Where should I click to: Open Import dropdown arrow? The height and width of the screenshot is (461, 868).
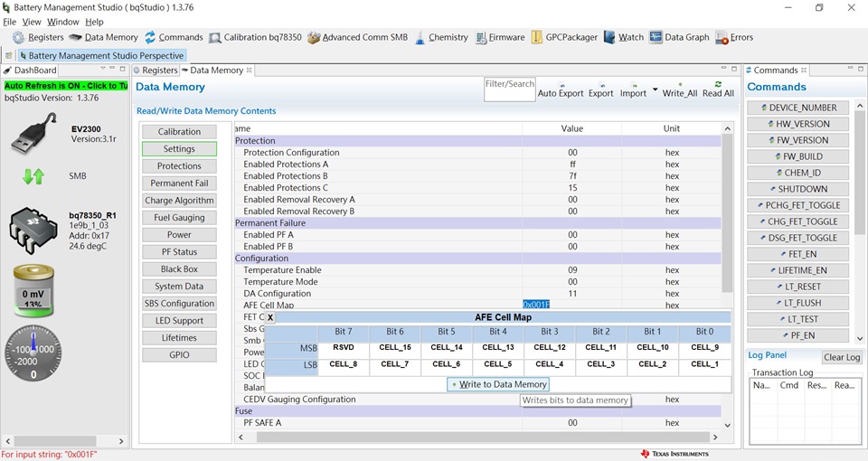pyautogui.click(x=656, y=89)
